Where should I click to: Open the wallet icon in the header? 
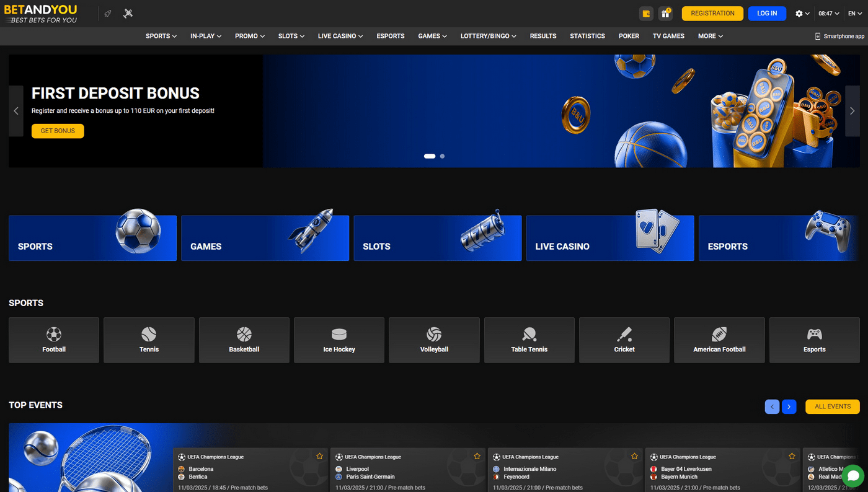tap(646, 14)
